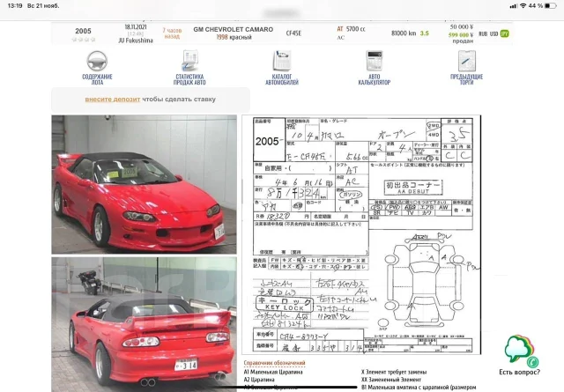Click the 599 000 ¥ sold price
Image resolution: width=564 pixels, height=392 pixels.
[461, 35]
